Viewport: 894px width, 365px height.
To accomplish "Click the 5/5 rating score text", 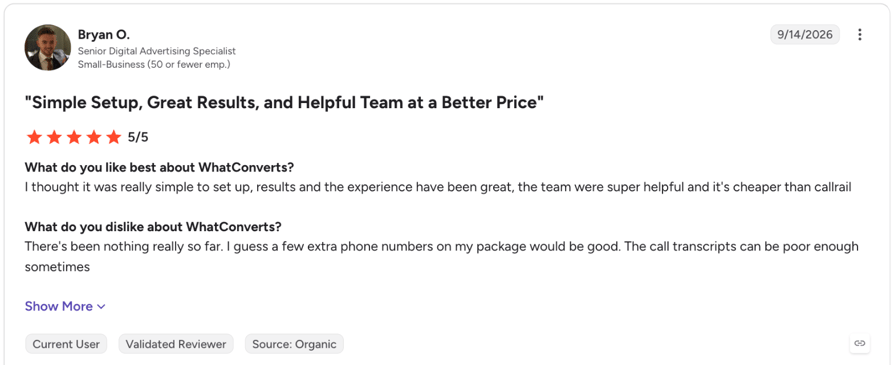I will coord(138,137).
